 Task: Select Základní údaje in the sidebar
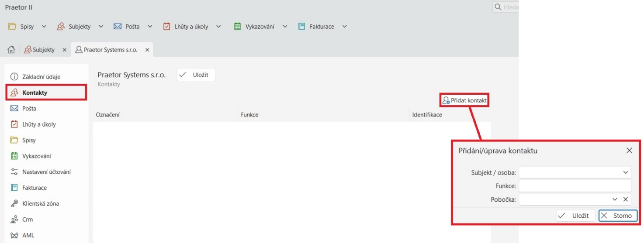point(41,77)
